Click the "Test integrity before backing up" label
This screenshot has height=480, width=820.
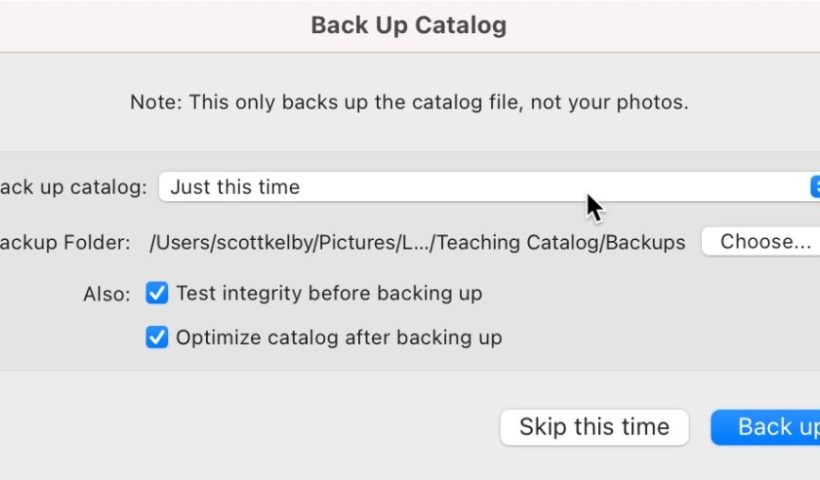point(329,293)
